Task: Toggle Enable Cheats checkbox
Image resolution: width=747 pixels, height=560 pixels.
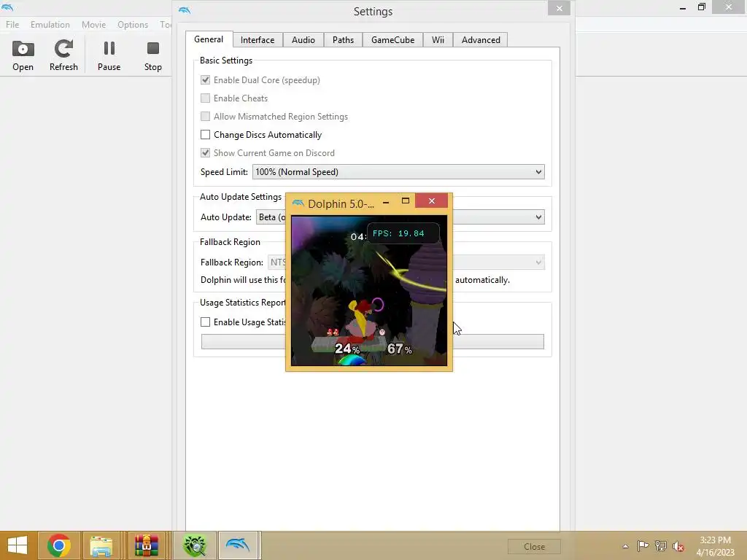Action: (205, 98)
